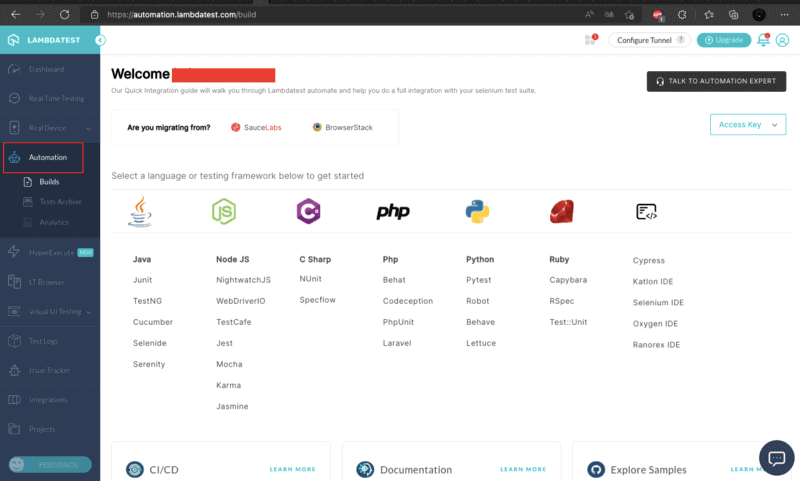Image resolution: width=800 pixels, height=481 pixels.
Task: Expand the Real Device sidebar menu
Action: [50, 128]
